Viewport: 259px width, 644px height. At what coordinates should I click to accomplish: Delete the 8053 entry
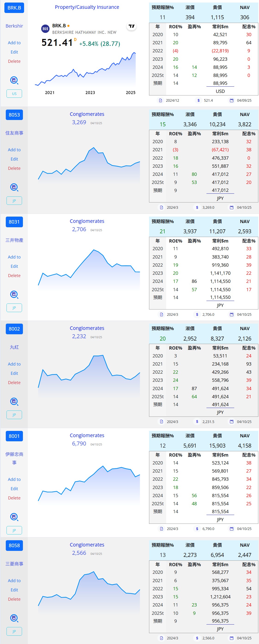pos(14,168)
